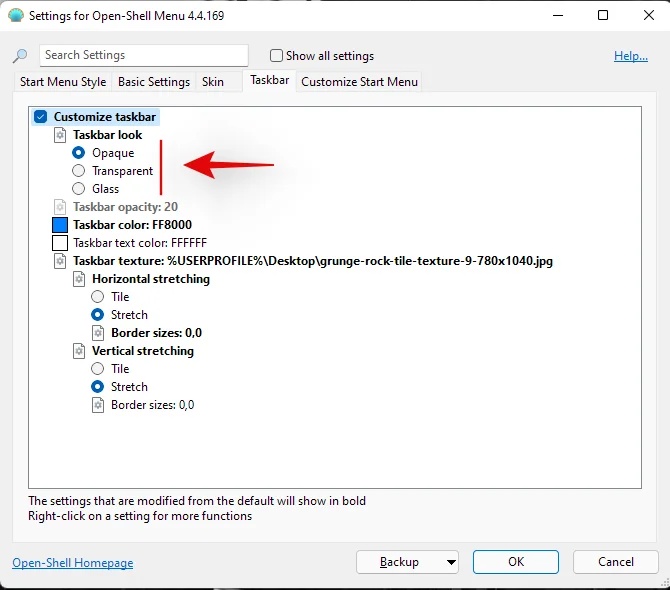The image size is (670, 590).
Task: Click icon beside non-bold Border sizes: 0,0
Action: coord(98,405)
